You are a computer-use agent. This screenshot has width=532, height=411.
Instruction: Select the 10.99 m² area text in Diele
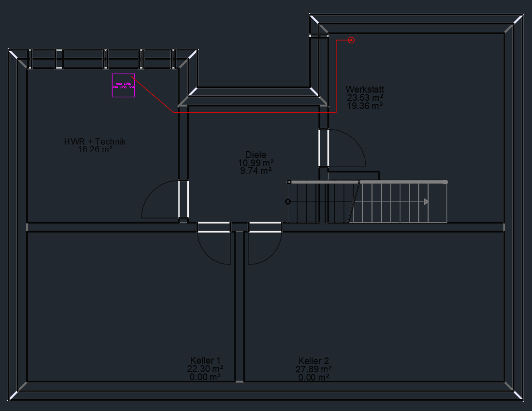[x=256, y=163]
